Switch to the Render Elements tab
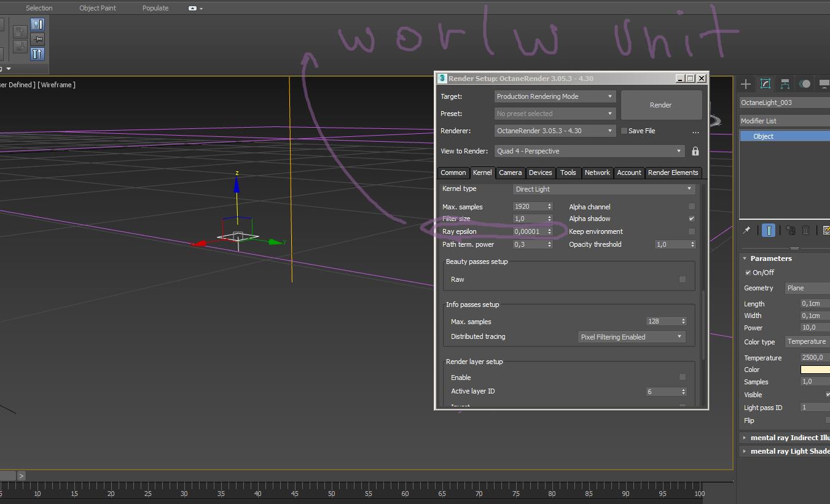 click(x=673, y=173)
